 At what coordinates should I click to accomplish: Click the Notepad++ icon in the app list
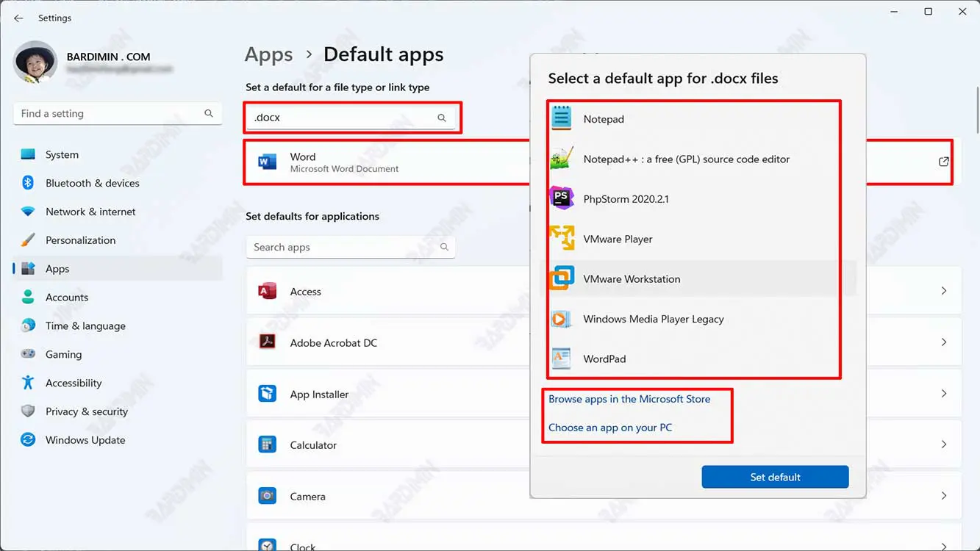[x=562, y=159]
